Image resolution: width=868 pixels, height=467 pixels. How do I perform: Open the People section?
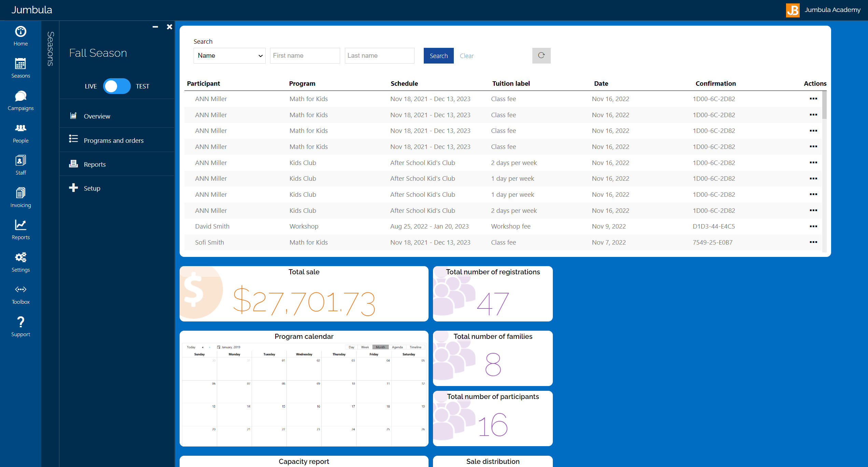(x=20, y=132)
